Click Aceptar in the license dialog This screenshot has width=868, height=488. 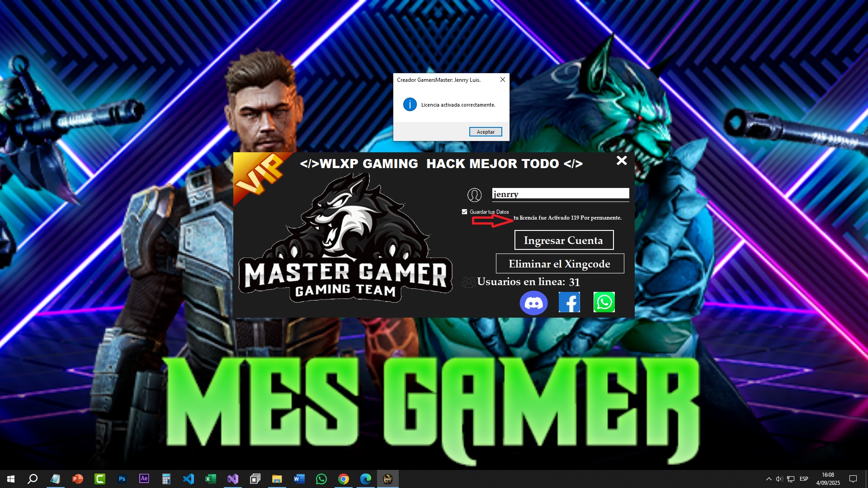click(x=486, y=132)
